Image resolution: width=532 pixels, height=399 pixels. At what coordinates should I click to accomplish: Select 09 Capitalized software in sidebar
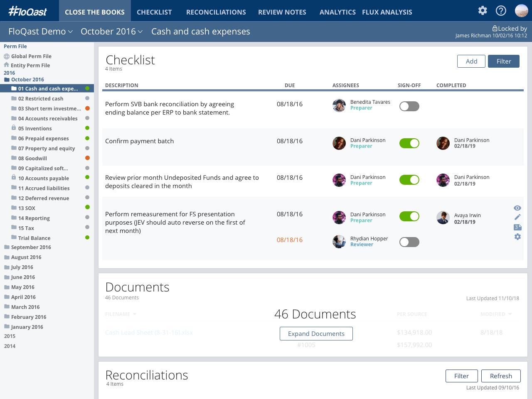click(43, 168)
